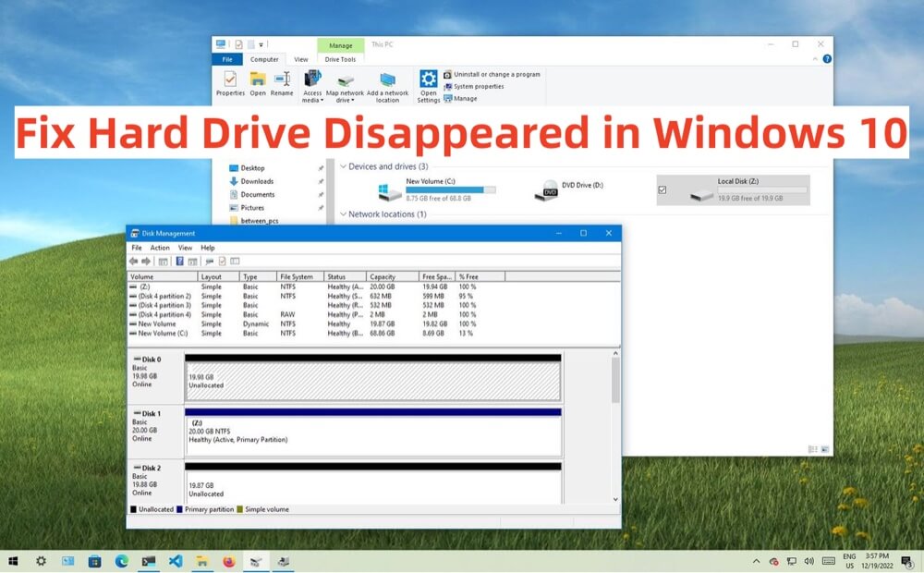This screenshot has height=573, width=924.
Task: Select the (Disk 4 partition 2) volume row
Action: tap(373, 296)
